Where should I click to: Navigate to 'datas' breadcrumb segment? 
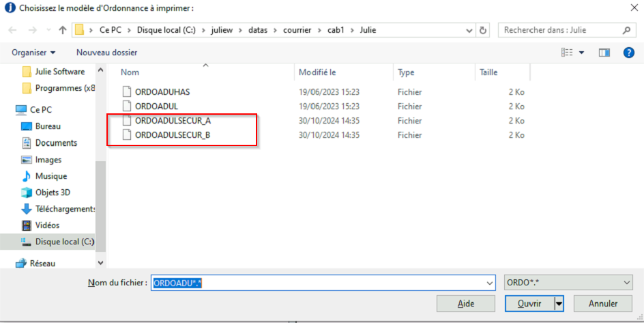(258, 30)
